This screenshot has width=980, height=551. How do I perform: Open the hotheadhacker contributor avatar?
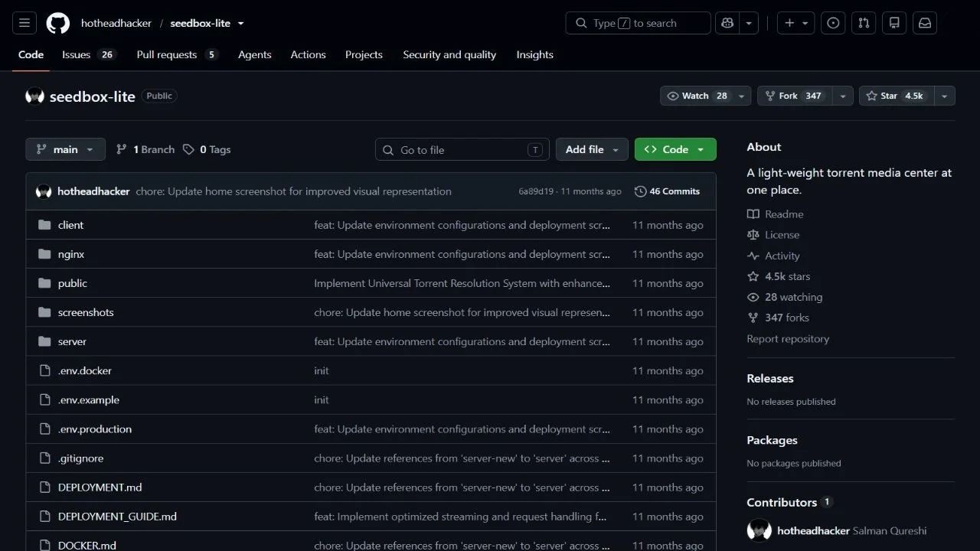coord(759,530)
